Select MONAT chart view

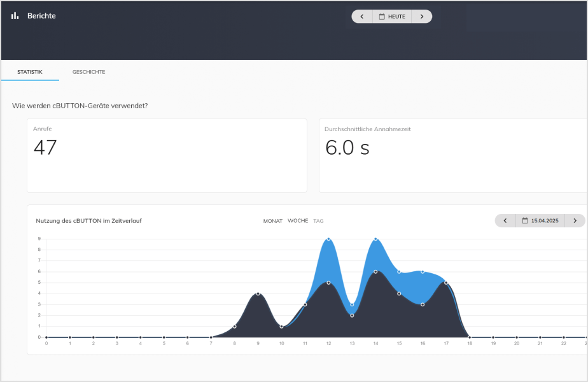(x=272, y=221)
